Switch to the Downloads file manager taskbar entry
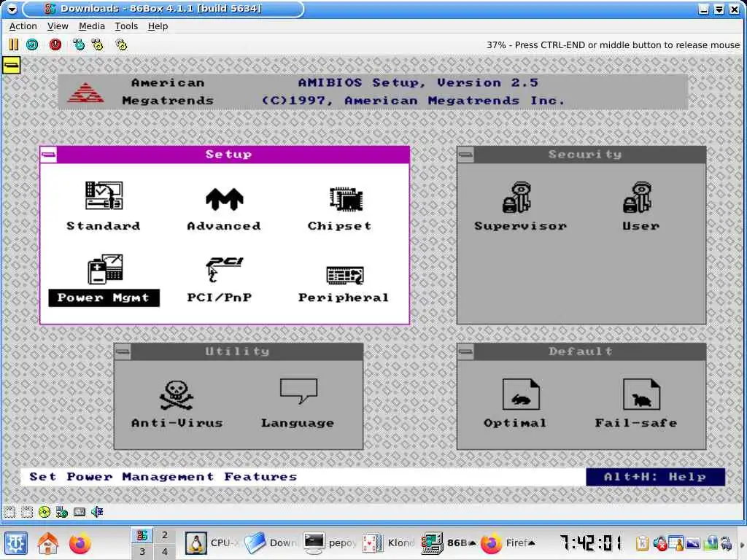Screen dimensions: 747x560 point(271,542)
